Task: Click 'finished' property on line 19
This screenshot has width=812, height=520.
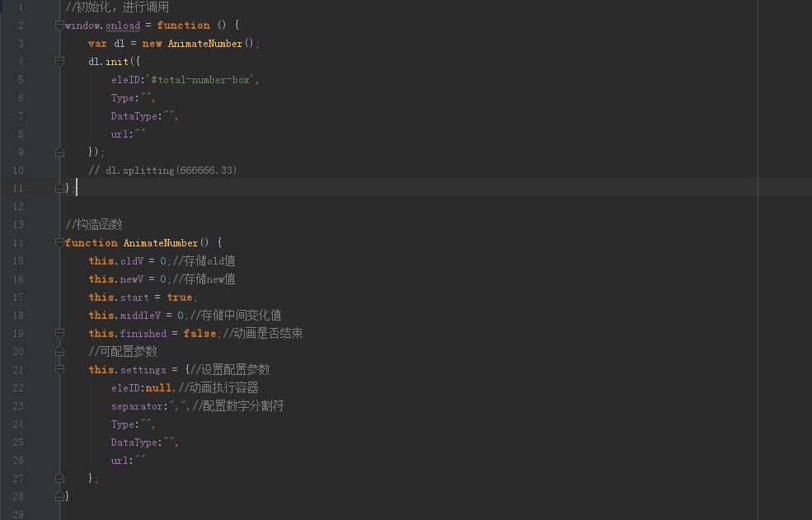Action: pos(143,333)
